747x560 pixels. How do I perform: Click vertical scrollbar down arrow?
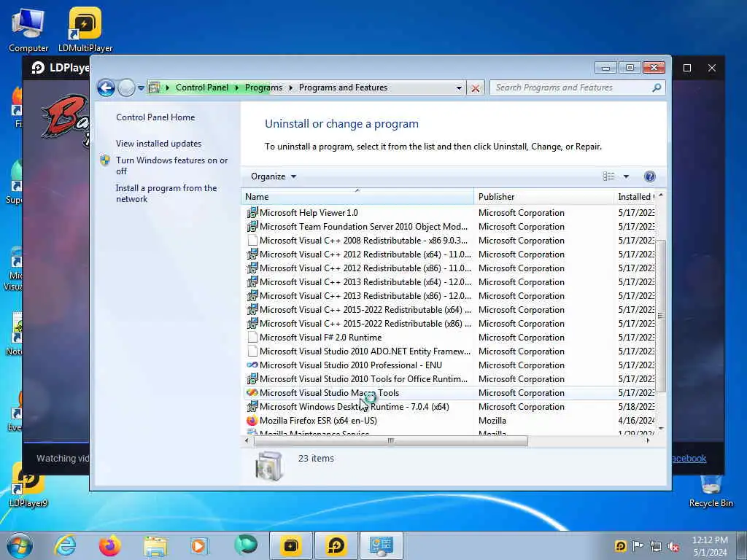[x=660, y=429]
